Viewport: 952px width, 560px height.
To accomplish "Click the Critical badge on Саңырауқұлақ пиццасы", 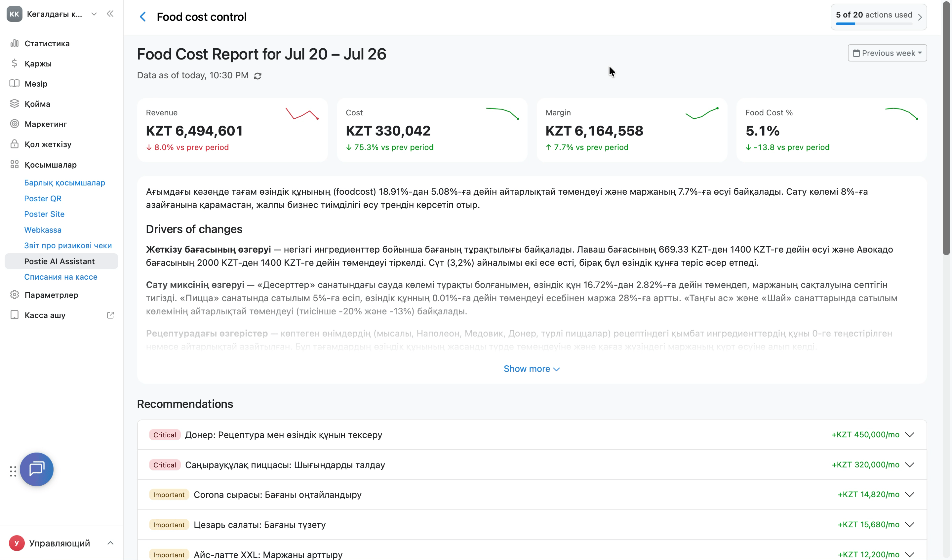I will (165, 465).
